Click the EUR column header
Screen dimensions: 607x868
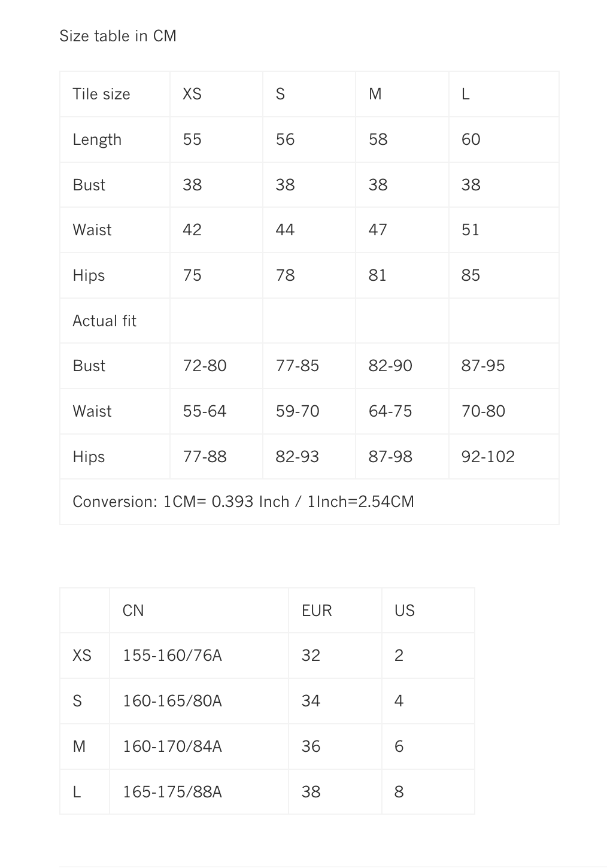click(317, 611)
